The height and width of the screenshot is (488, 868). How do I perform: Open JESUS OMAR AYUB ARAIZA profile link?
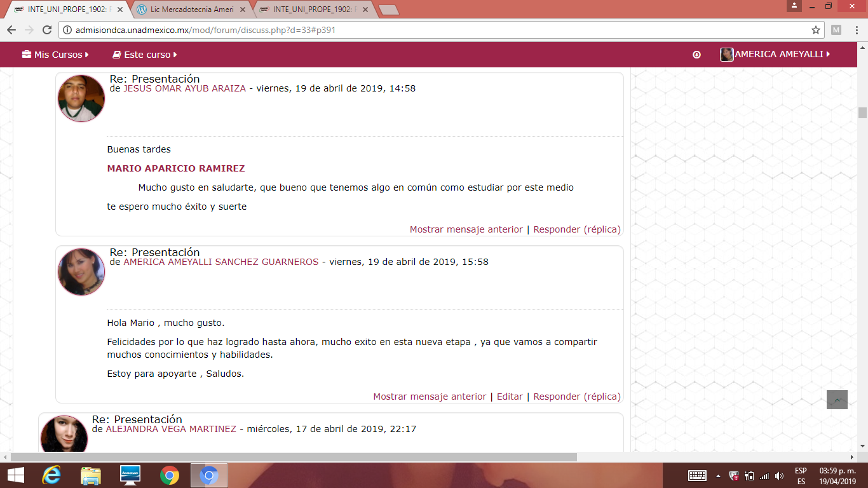point(184,88)
